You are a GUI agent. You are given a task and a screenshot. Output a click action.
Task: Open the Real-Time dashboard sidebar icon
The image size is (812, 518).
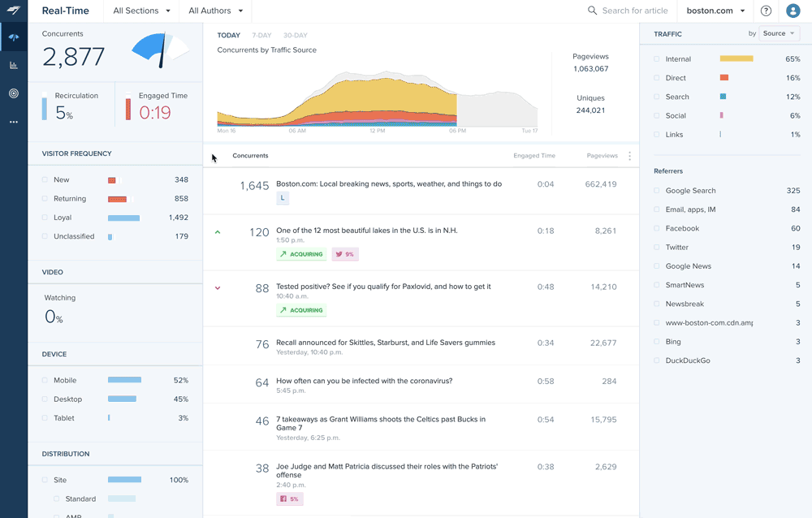(x=14, y=37)
